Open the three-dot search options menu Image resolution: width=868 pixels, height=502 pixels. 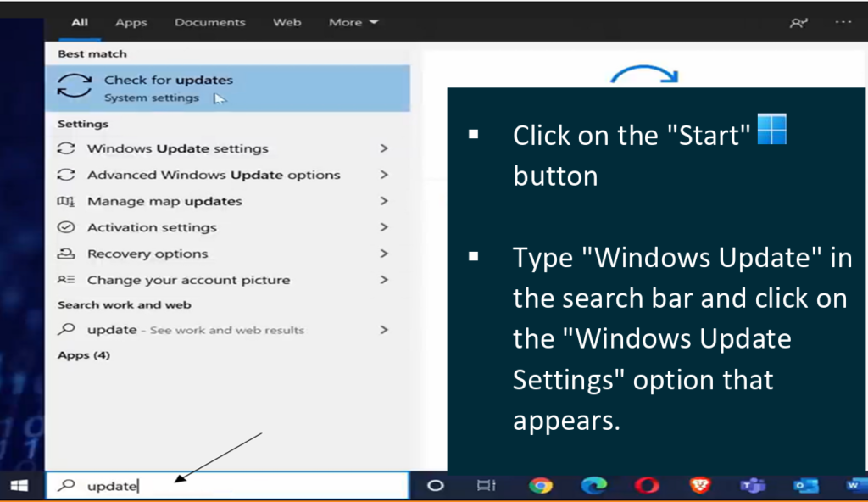842,23
